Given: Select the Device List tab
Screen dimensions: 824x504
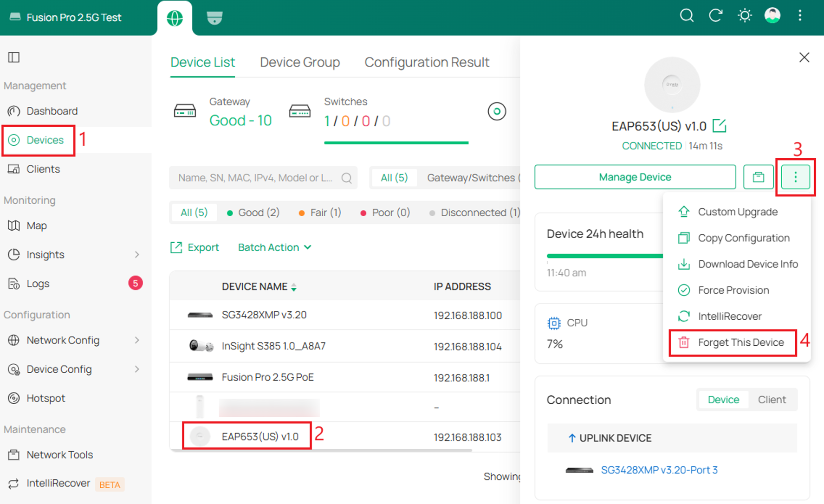Looking at the screenshot, I should (x=202, y=62).
